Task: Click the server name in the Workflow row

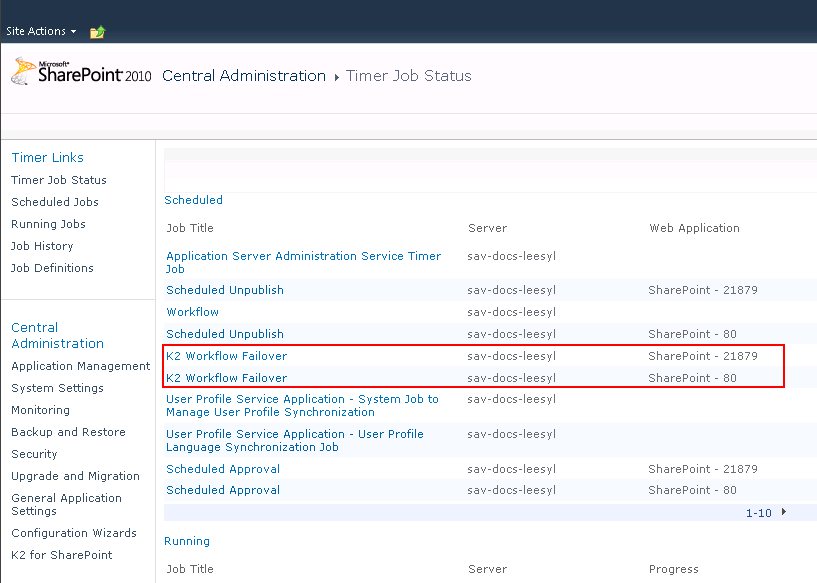Action: click(x=511, y=312)
